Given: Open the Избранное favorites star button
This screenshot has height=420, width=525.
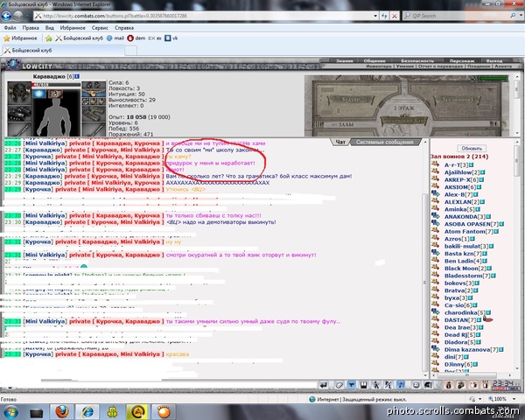Looking at the screenshot, I should (x=20, y=38).
